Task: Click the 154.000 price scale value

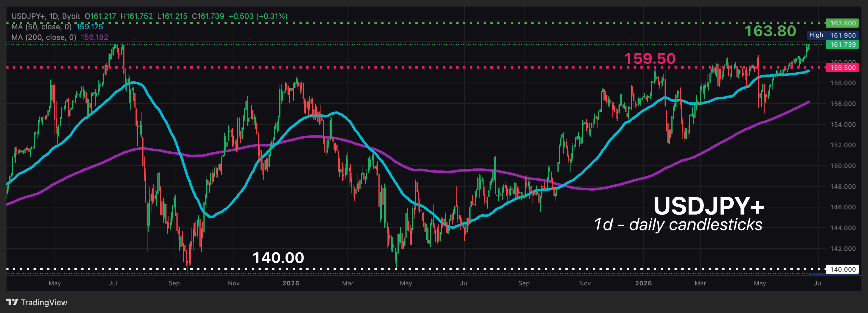Action: coord(843,124)
